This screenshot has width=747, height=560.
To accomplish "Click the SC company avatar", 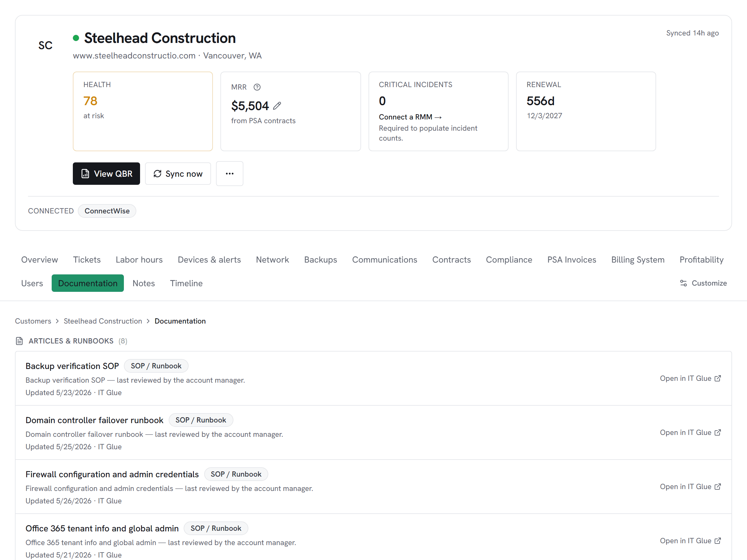I will [45, 45].
